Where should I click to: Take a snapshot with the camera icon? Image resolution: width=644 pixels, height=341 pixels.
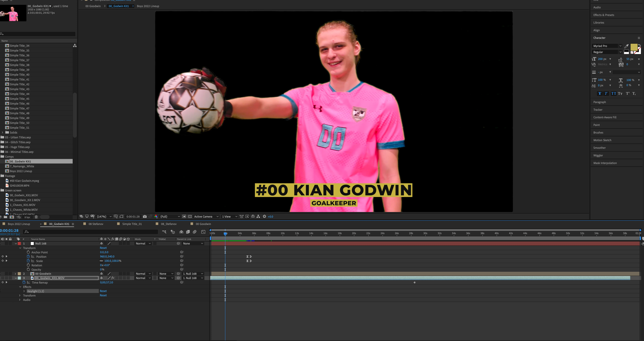(145, 216)
